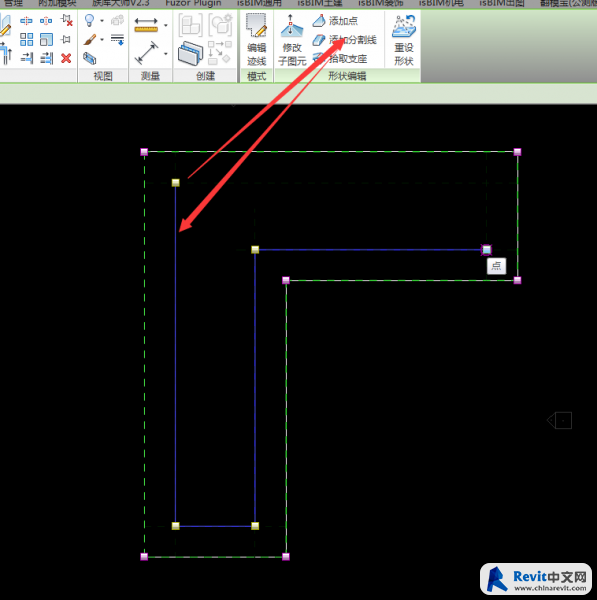Expand dropdown next to the ruler measure tool
This screenshot has height=600, width=597.
click(x=166, y=25)
